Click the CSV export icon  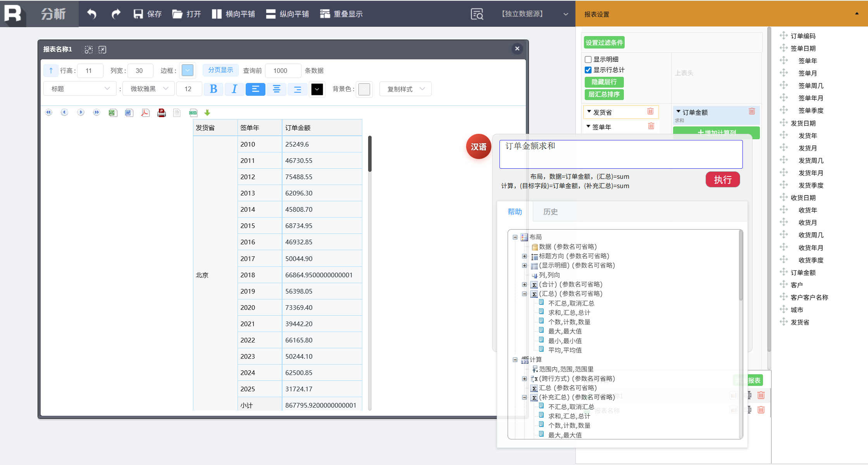(x=193, y=113)
